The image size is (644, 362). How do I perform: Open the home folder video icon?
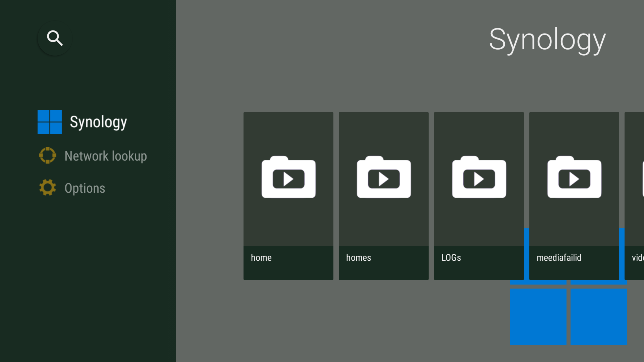point(288,177)
